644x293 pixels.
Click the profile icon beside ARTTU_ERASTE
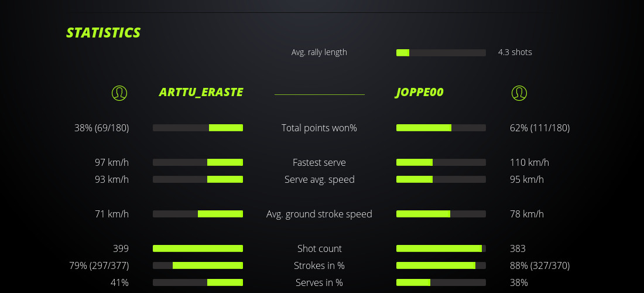point(119,93)
